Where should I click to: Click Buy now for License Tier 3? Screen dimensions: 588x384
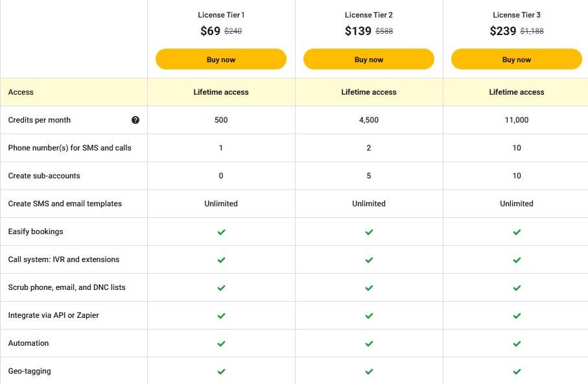pos(517,59)
